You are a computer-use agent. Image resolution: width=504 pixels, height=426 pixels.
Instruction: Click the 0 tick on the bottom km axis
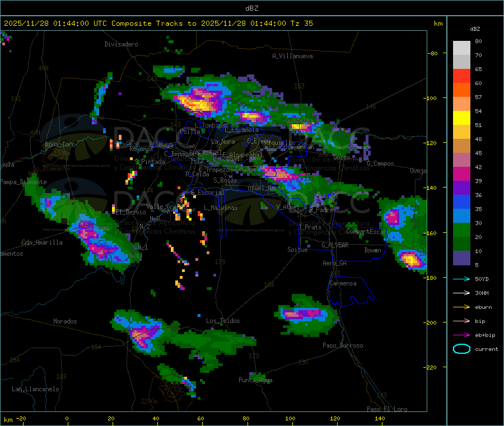[x=67, y=419]
